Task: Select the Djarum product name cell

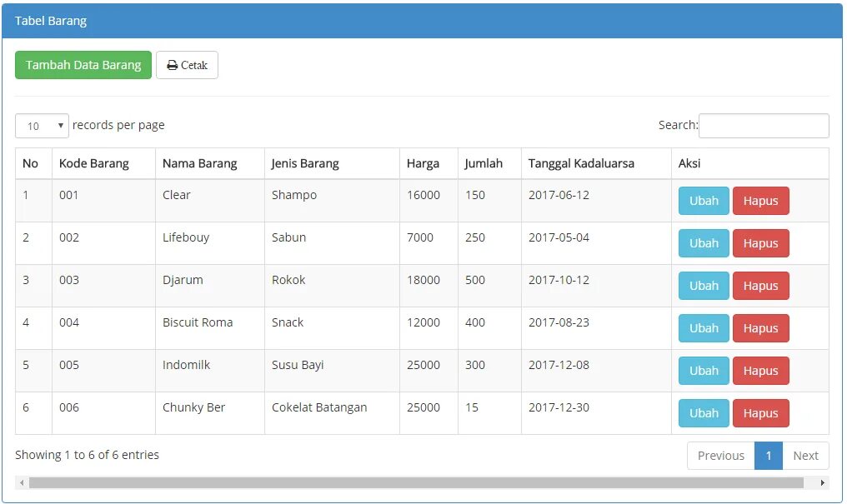Action: [210, 286]
